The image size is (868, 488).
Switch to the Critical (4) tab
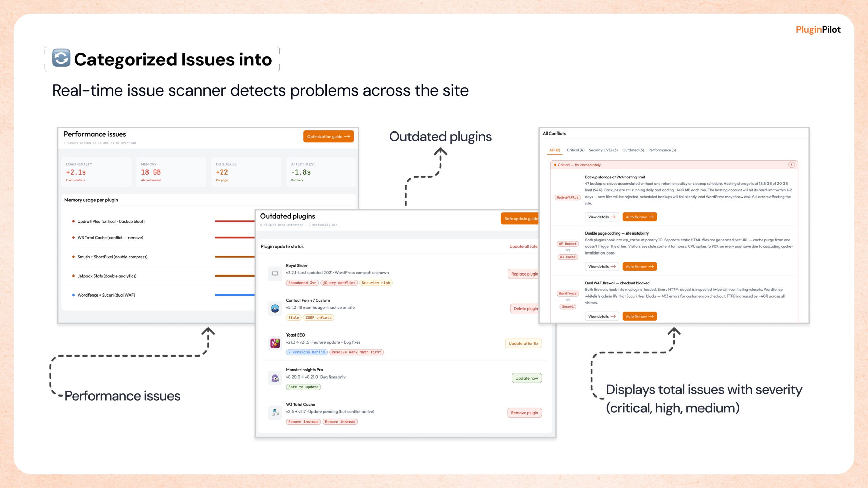[x=575, y=150]
